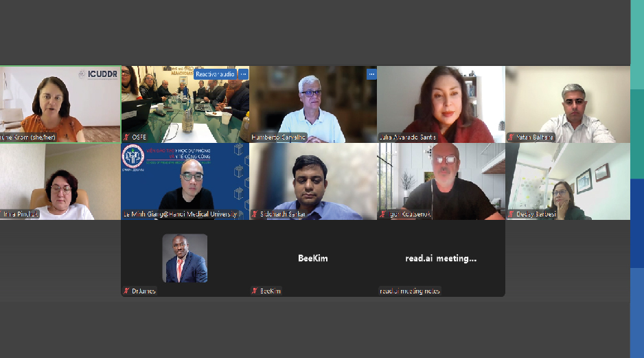Click muted microphone icon beside Siddharth Sarkar

(x=255, y=214)
